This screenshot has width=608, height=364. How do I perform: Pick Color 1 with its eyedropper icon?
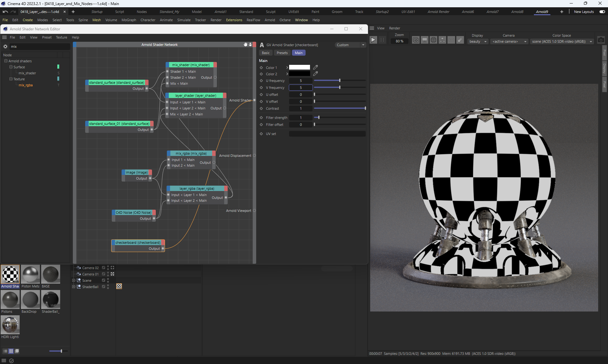315,67
